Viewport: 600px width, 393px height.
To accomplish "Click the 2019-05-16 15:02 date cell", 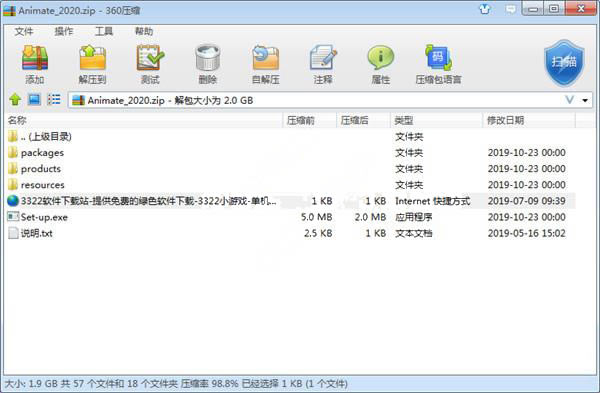I will click(527, 233).
